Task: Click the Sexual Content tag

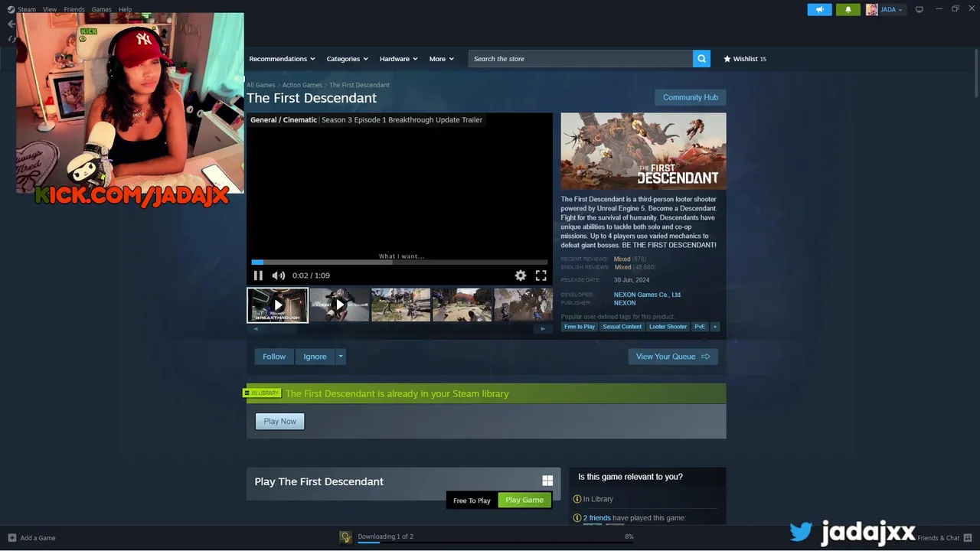Action: tap(622, 327)
